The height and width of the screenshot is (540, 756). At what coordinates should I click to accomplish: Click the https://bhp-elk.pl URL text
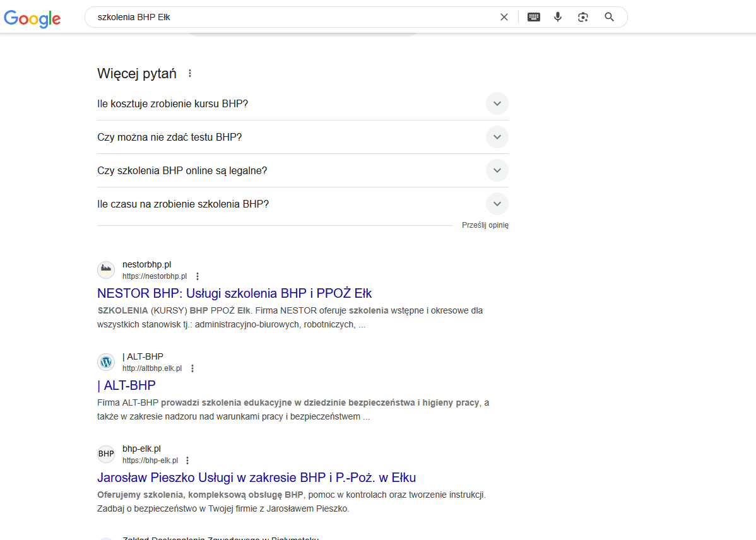coord(150,461)
